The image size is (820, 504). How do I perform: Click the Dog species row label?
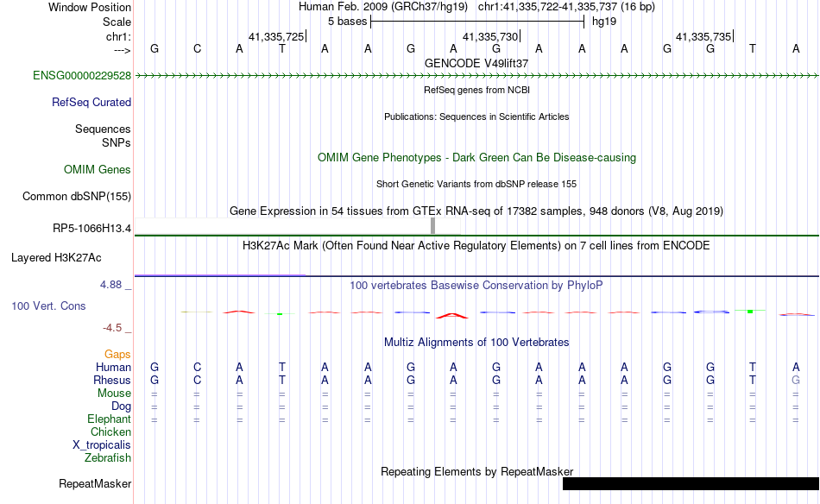tap(121, 406)
